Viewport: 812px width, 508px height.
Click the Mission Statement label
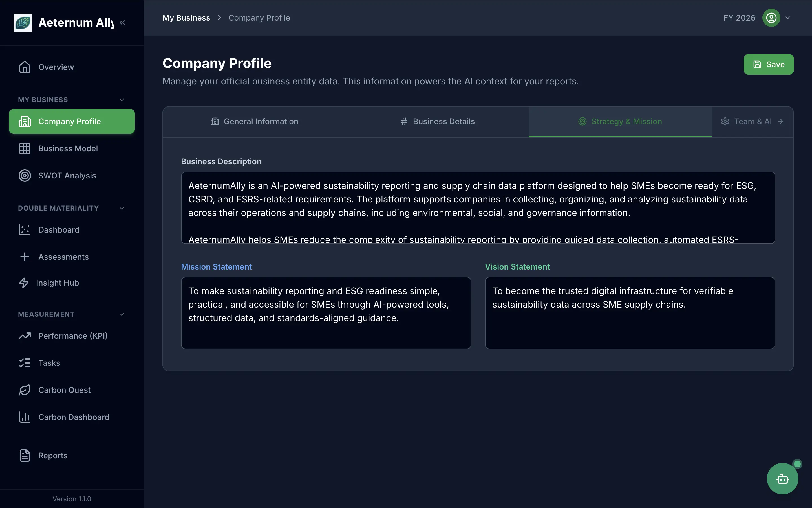(217, 267)
